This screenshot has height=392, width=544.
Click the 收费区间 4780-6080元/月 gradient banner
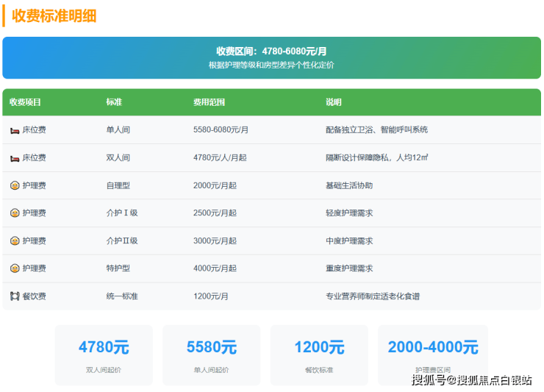click(271, 57)
